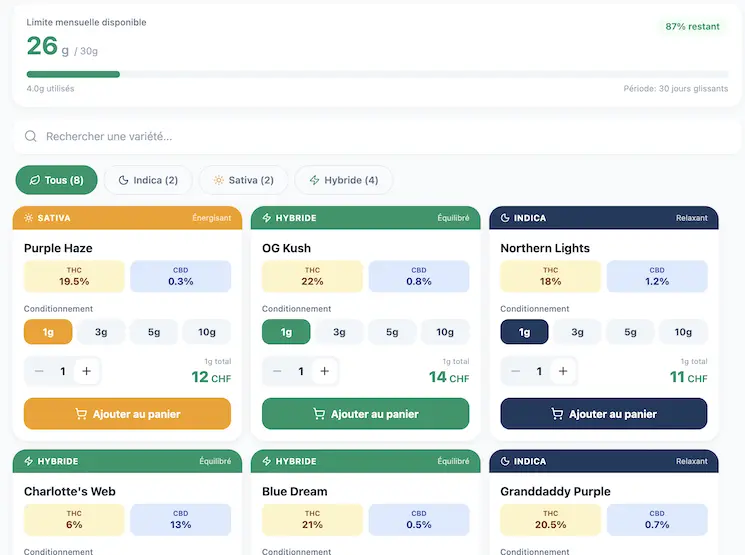The image size is (745, 555).
Task: Add Northern Lights to cart
Action: 603,414
